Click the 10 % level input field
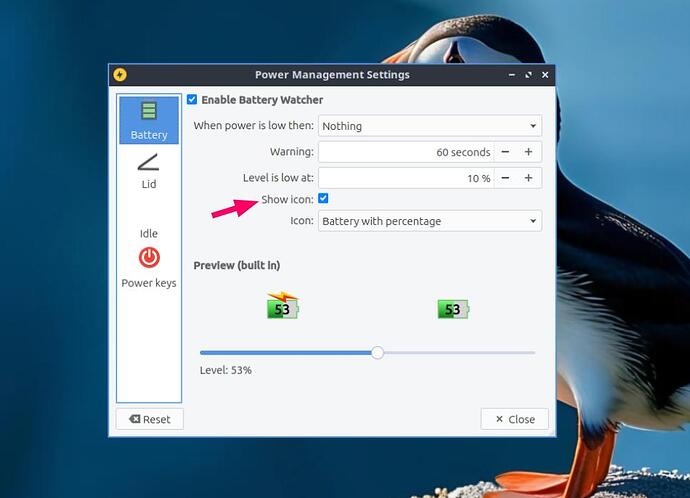The height and width of the screenshot is (498, 690). click(x=406, y=178)
